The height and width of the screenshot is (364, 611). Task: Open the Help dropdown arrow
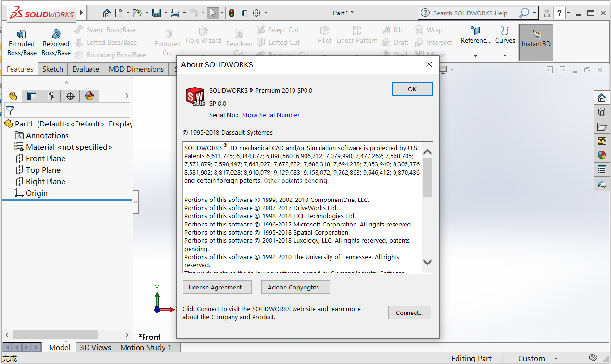(569, 13)
